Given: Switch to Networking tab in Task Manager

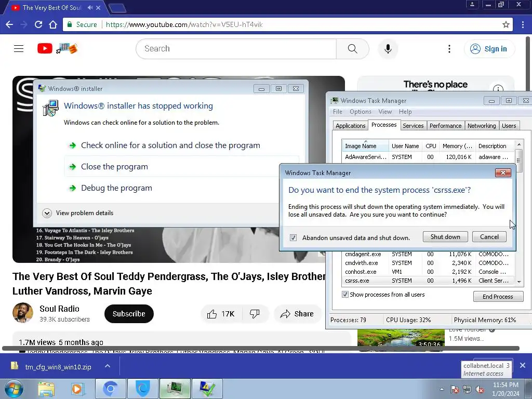Looking at the screenshot, I should 482,126.
